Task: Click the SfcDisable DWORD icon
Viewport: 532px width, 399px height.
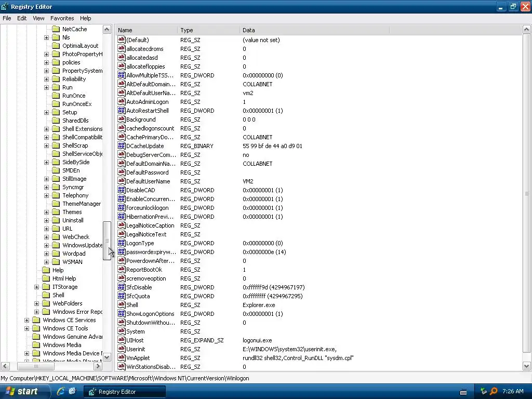Action: (x=122, y=287)
